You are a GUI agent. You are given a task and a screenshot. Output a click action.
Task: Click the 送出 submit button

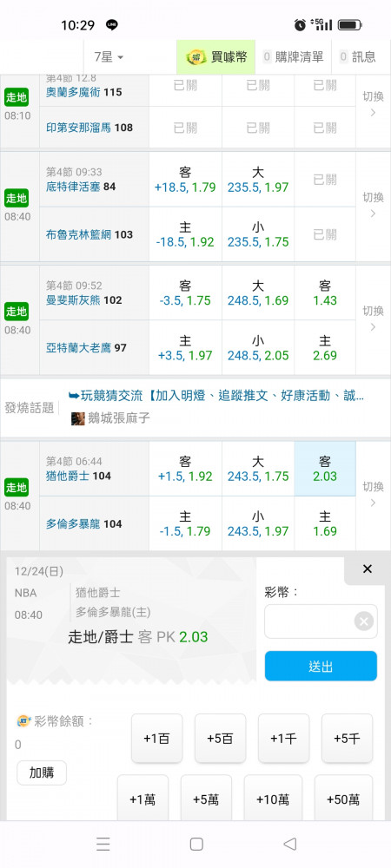pyautogui.click(x=321, y=666)
